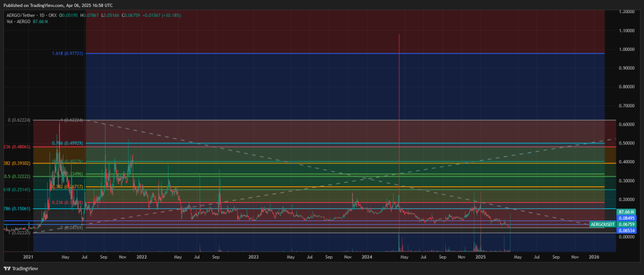Click the 0.06534 blue price tag
This screenshot has height=275, width=644.
click(627, 231)
